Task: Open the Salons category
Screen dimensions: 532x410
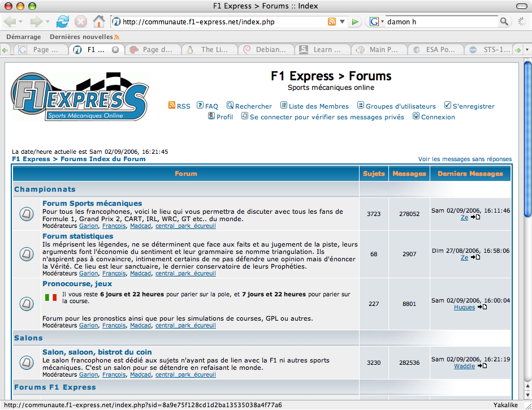Action: tap(28, 338)
